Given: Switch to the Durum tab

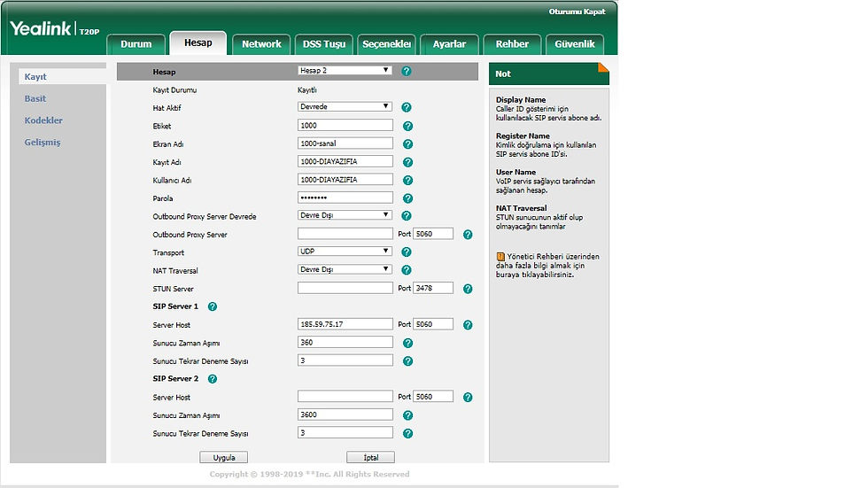Looking at the screenshot, I should tap(136, 44).
